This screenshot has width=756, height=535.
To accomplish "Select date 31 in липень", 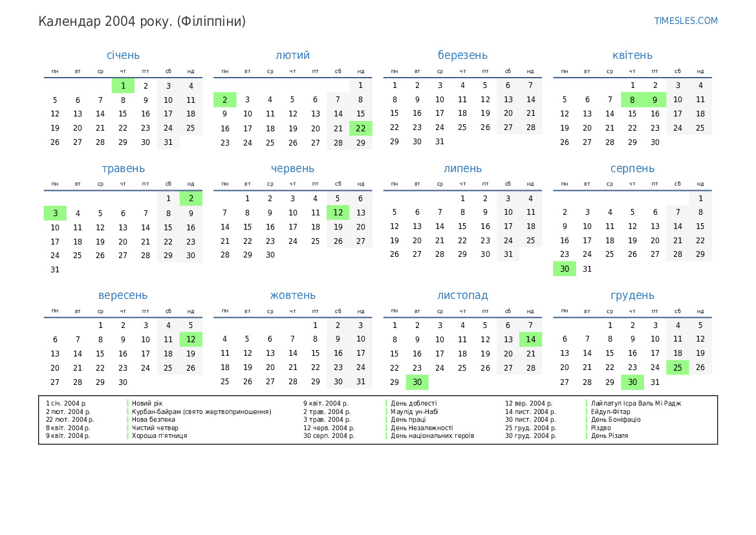I will 508,254.
